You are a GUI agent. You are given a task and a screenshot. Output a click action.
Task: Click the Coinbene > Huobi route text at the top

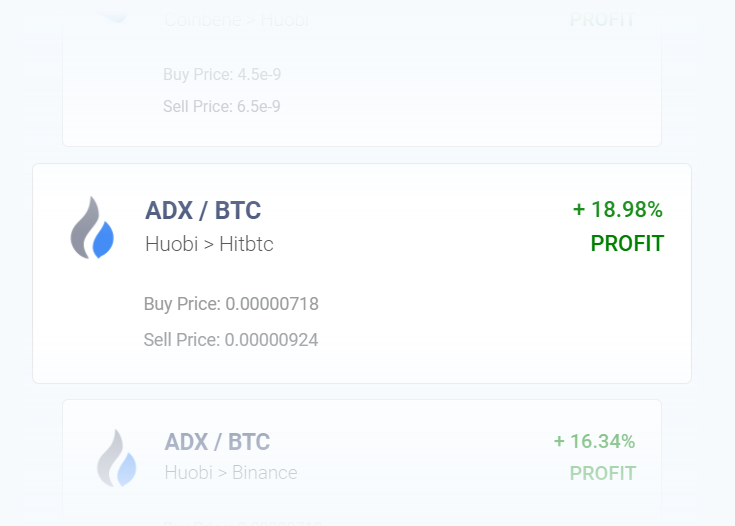click(x=236, y=20)
